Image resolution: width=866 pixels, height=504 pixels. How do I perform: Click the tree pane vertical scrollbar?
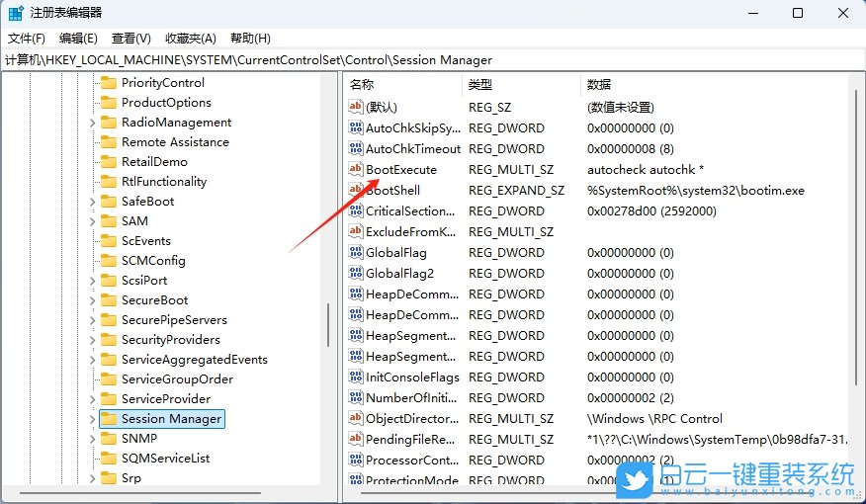click(x=328, y=325)
